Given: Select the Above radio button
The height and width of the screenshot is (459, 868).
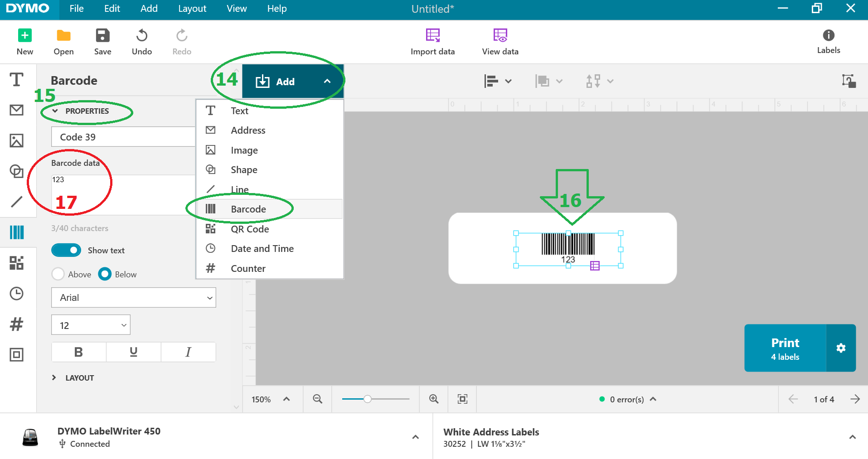Looking at the screenshot, I should [x=58, y=274].
